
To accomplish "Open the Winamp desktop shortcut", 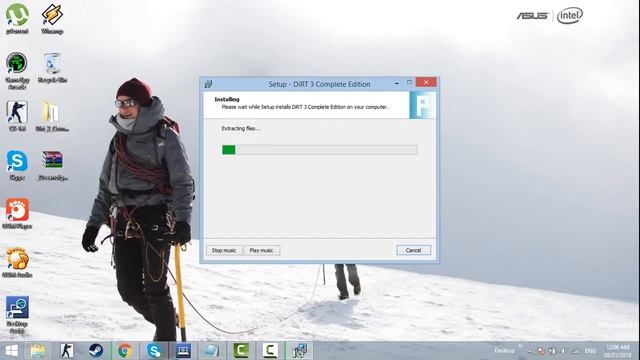I will pyautogui.click(x=52, y=19).
